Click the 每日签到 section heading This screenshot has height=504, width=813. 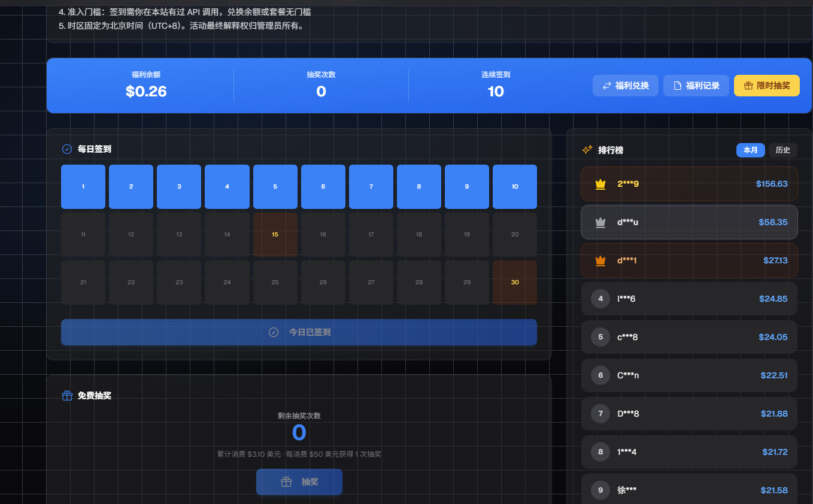[x=95, y=149]
